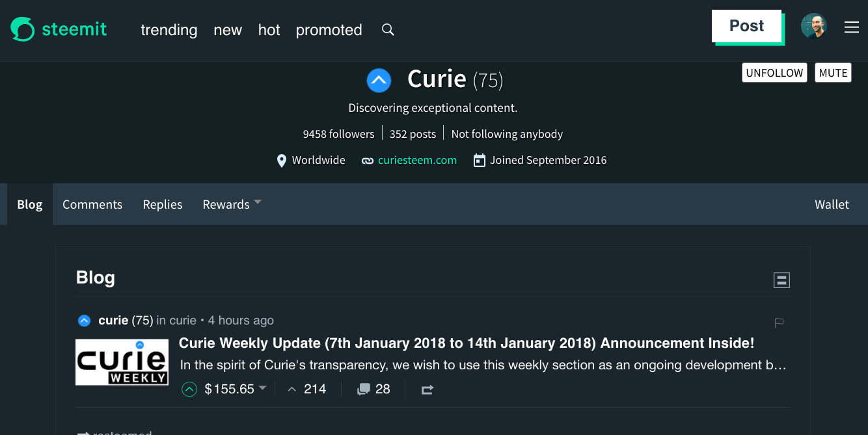
Task: Flag the Curie Weekly Update post
Action: [779, 323]
